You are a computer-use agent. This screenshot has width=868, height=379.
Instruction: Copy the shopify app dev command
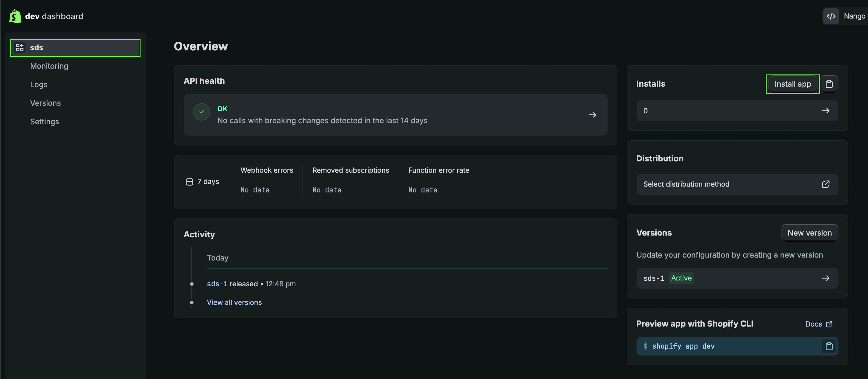[829, 346]
